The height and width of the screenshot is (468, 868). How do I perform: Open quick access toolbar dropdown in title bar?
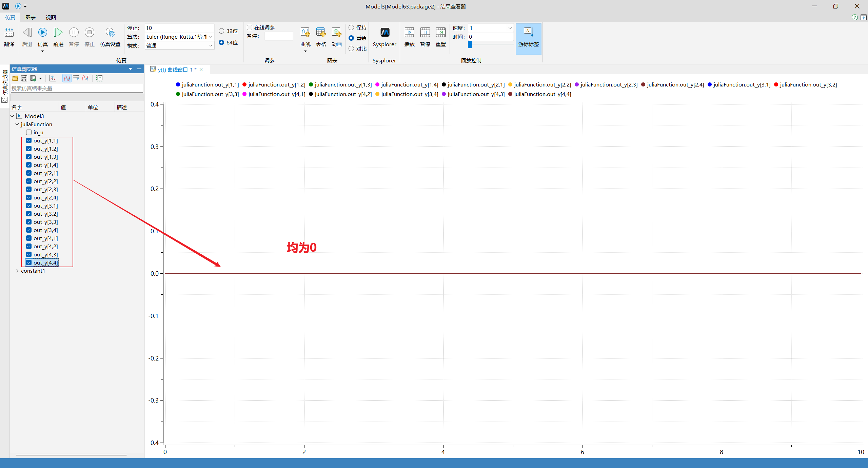[25, 6]
